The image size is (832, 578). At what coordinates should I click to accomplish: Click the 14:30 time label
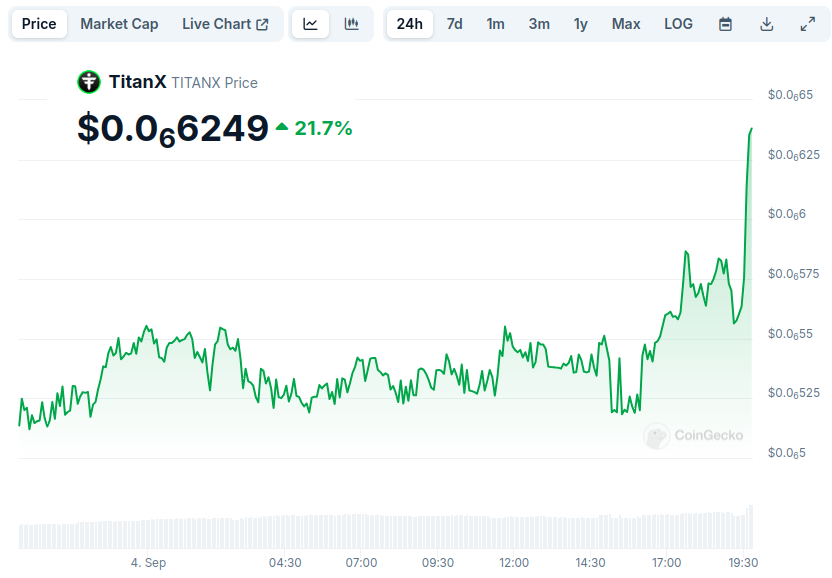pos(591,563)
